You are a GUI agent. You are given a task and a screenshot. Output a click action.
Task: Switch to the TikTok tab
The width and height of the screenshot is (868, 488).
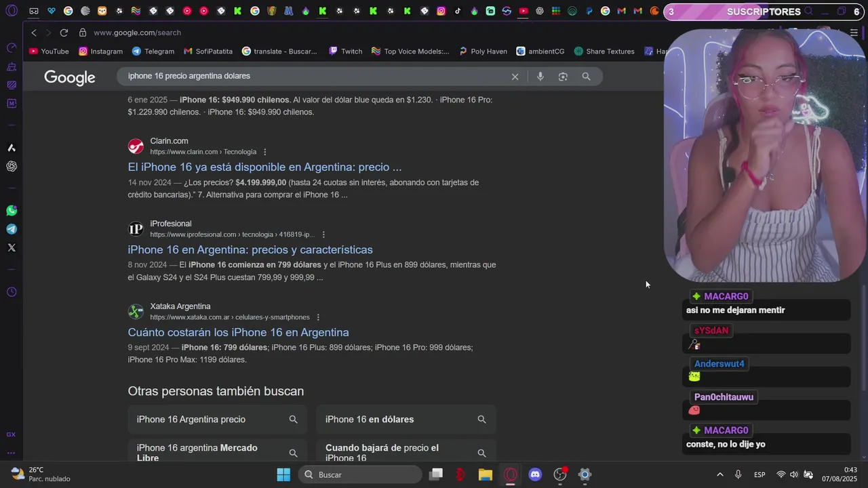[x=458, y=11]
